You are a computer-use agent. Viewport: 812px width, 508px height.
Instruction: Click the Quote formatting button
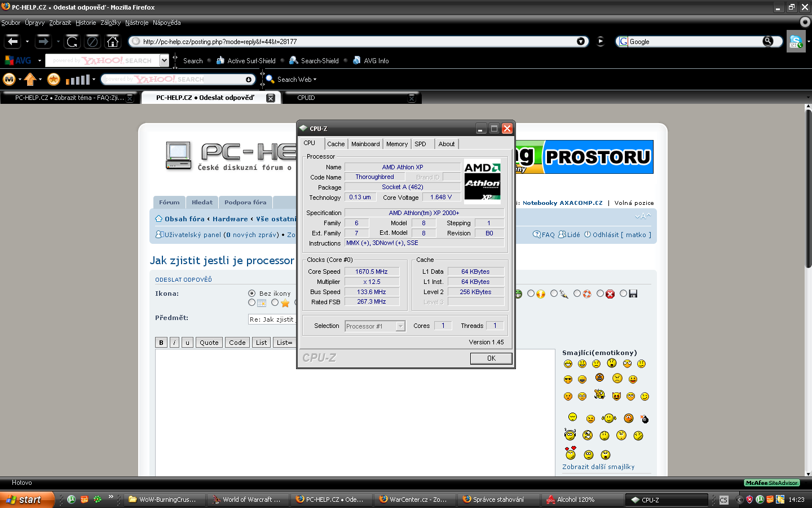(209, 343)
